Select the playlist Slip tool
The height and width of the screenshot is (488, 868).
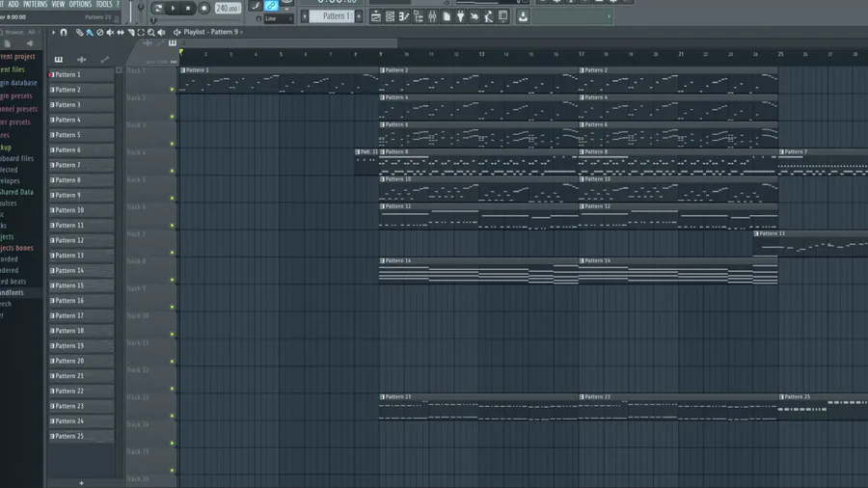click(x=121, y=33)
